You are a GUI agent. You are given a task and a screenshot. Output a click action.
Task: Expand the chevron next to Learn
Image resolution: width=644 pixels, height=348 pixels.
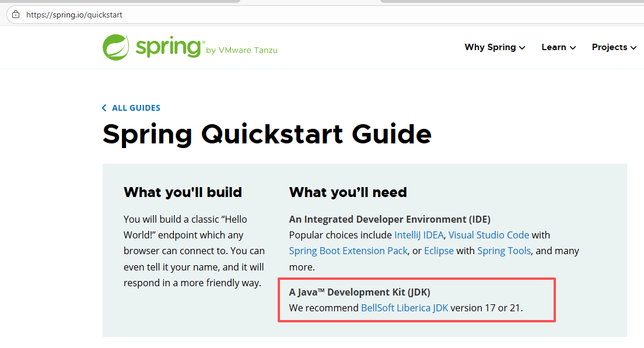pos(573,48)
